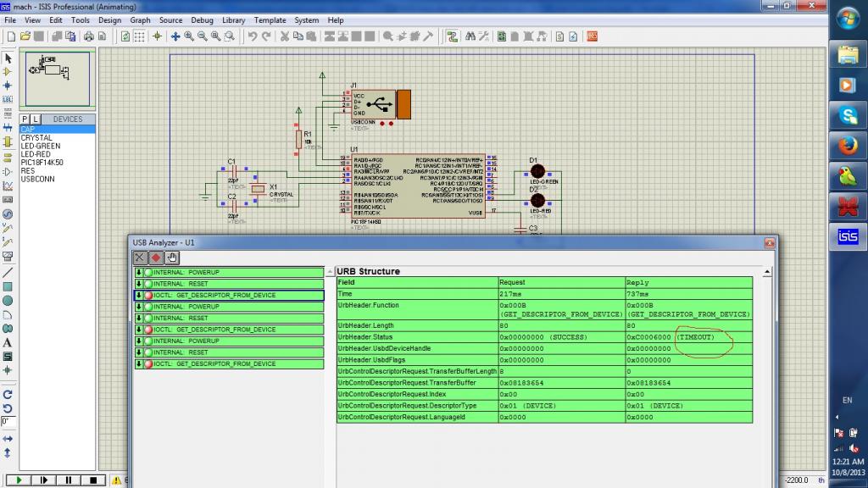Click the Undo toolbar icon
Image resolution: width=868 pixels, height=488 pixels.
pyautogui.click(x=253, y=36)
